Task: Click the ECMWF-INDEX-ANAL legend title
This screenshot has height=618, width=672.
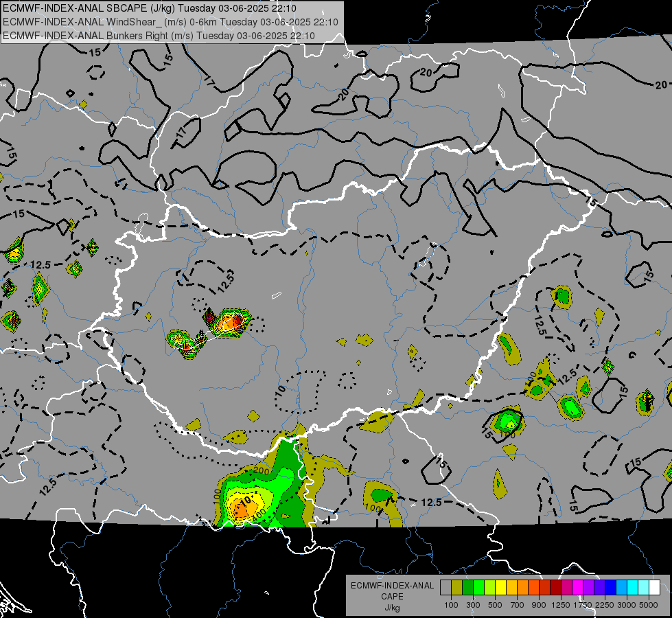Action: [x=392, y=586]
